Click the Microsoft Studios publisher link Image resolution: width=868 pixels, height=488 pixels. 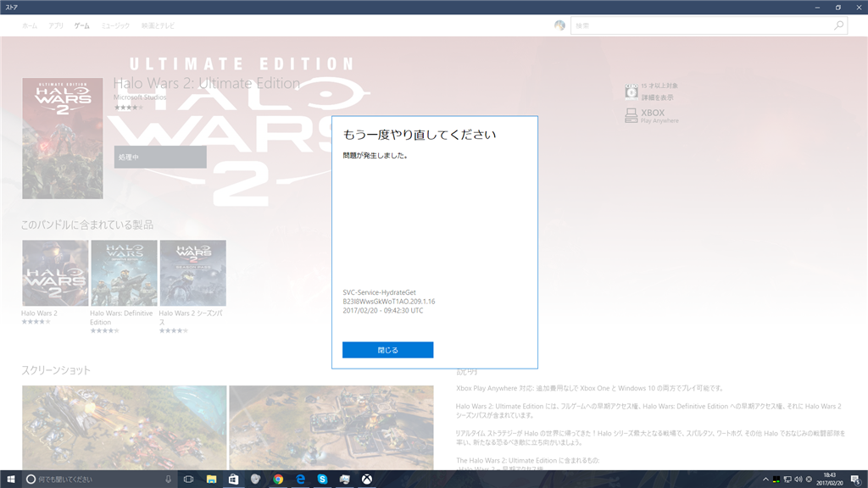pos(140,97)
